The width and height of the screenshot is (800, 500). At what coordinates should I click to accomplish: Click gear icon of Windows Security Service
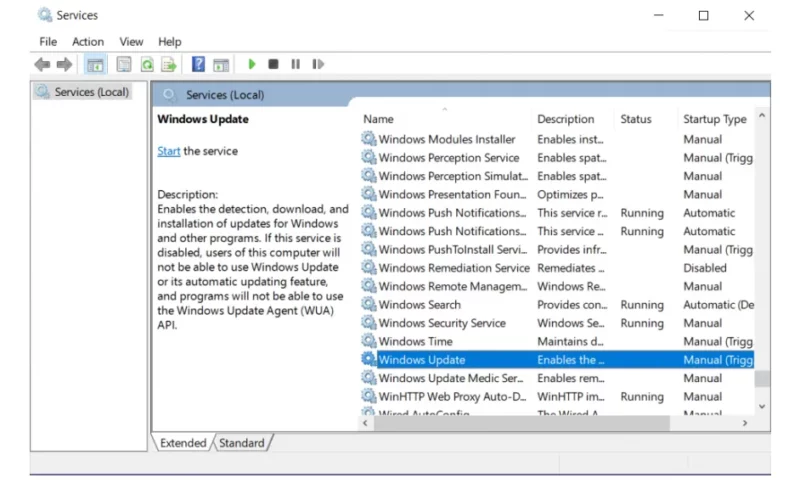368,322
